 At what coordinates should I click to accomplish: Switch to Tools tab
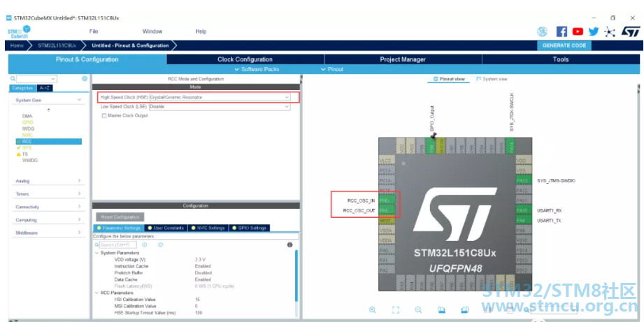tap(561, 59)
